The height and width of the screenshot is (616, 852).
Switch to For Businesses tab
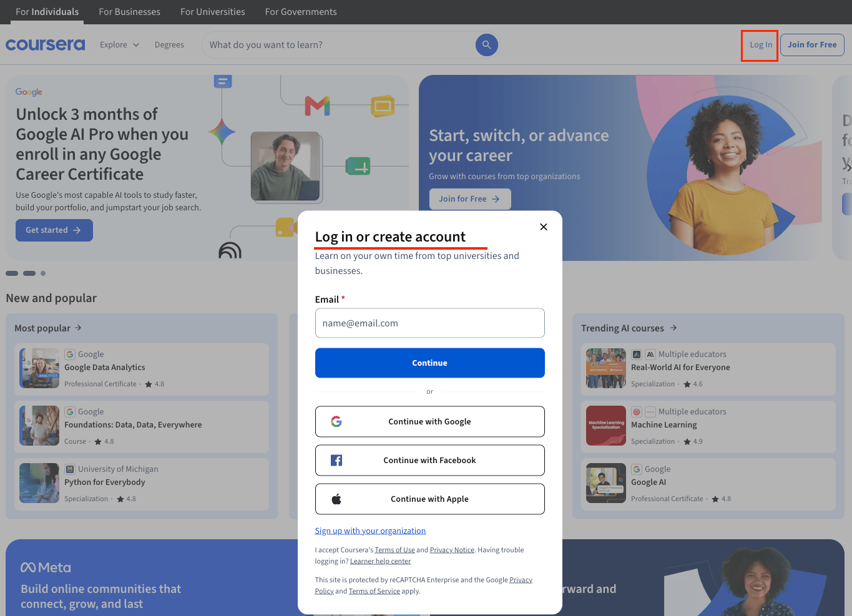[x=129, y=12]
